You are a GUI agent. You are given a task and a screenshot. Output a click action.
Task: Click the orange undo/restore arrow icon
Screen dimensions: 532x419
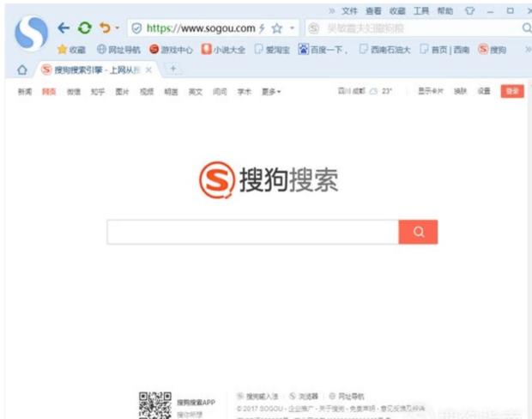105,27
